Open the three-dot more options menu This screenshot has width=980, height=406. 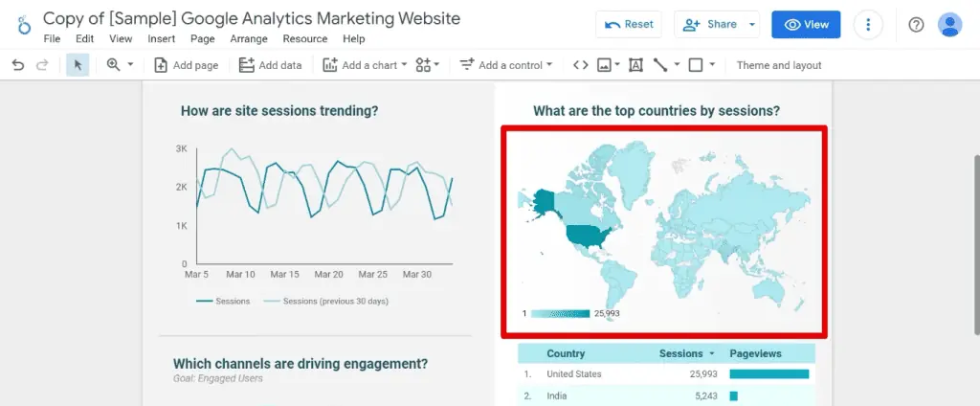pos(868,25)
